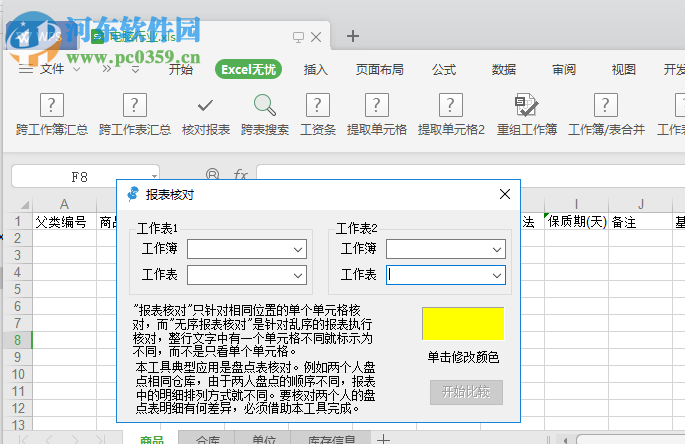The height and width of the screenshot is (444, 685).
Task: Switch to the 库存信息 sheet tab
Action: 331,439
